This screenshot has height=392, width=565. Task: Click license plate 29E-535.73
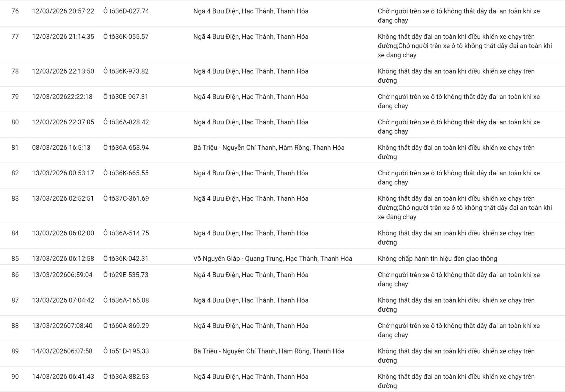pos(126,275)
